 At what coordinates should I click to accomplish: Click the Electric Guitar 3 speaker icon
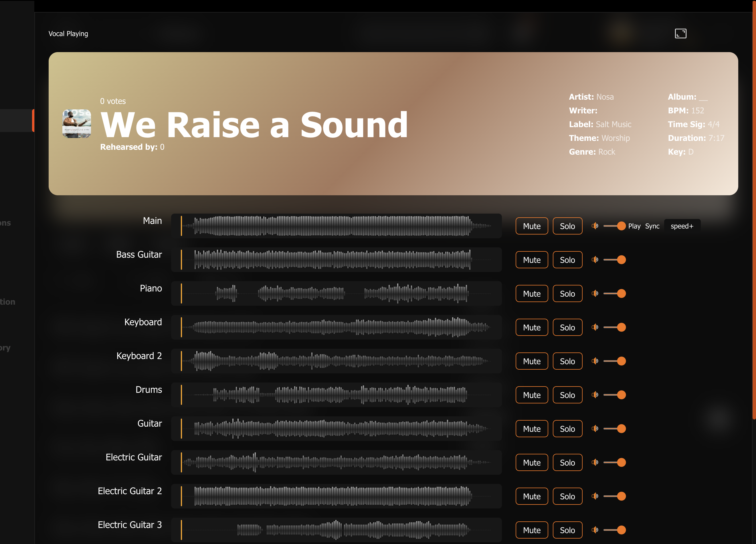595,530
